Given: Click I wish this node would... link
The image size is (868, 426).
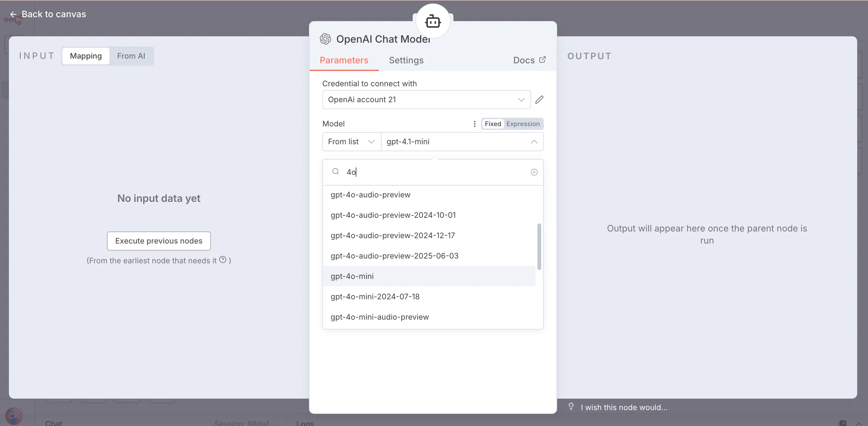Looking at the screenshot, I should coord(624,407).
